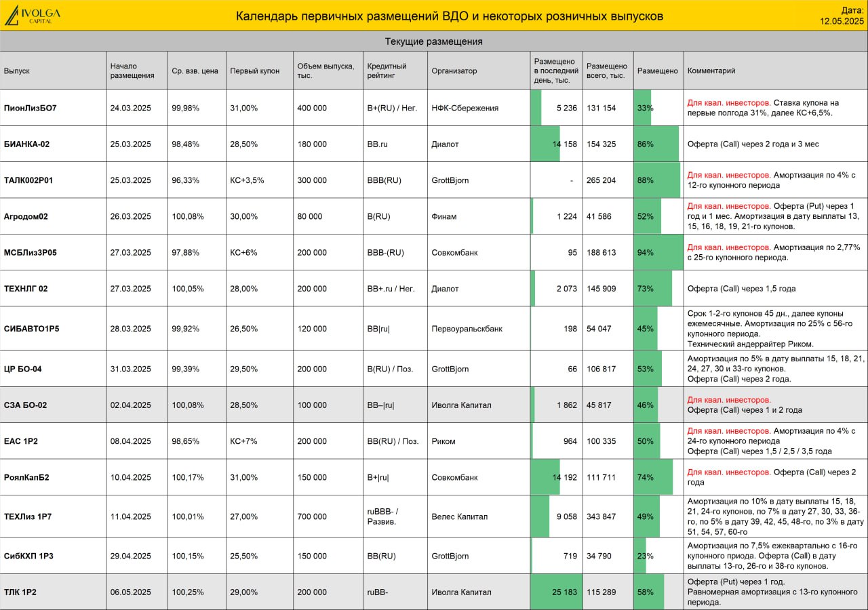Screen dimensions: 868x610
Task: Select the credit rating 'ruBBB- / Развив.'
Action: [x=383, y=516]
